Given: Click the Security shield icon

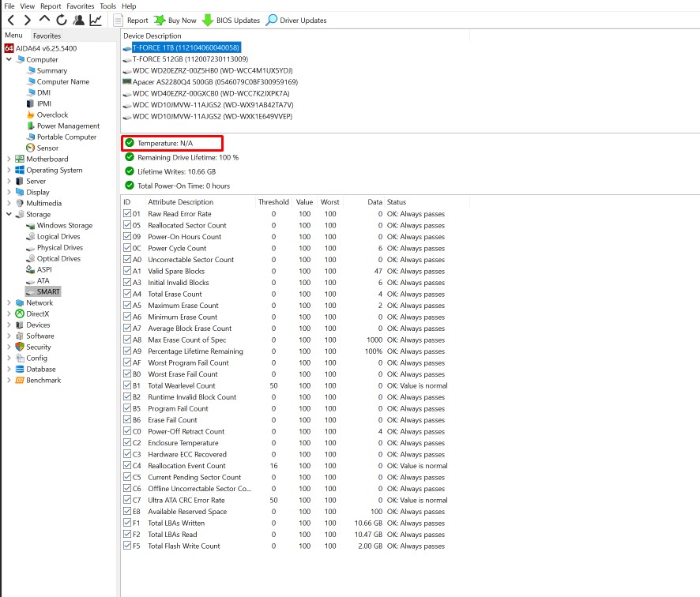Looking at the screenshot, I should [20, 347].
